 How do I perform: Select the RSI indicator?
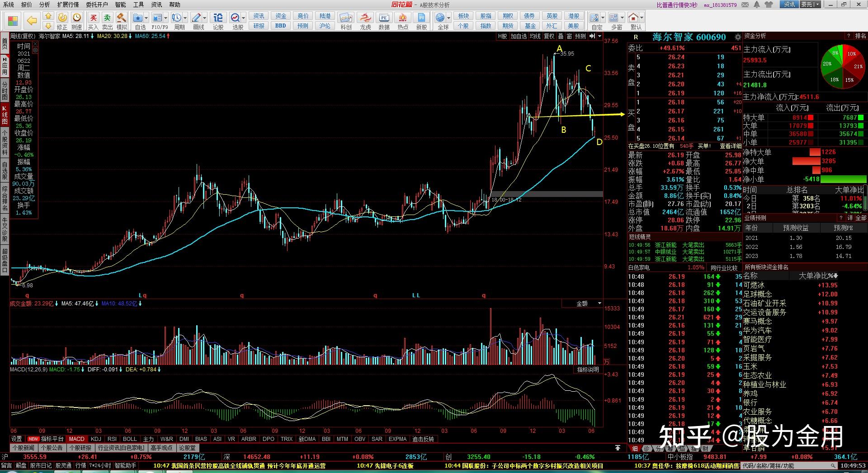point(112,439)
